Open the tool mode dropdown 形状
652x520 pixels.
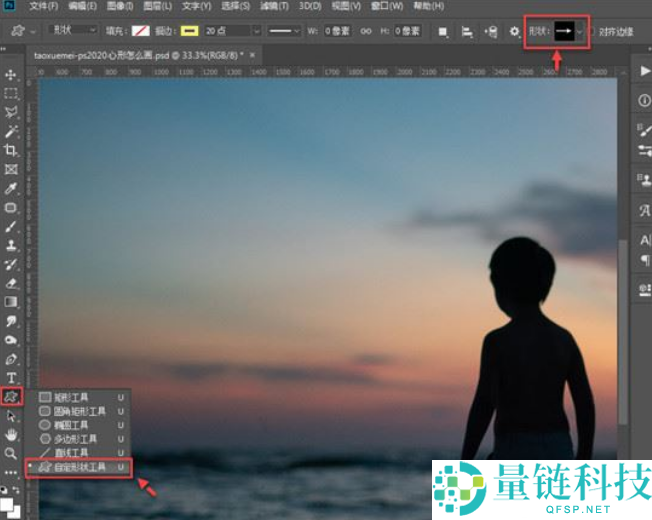click(x=73, y=30)
